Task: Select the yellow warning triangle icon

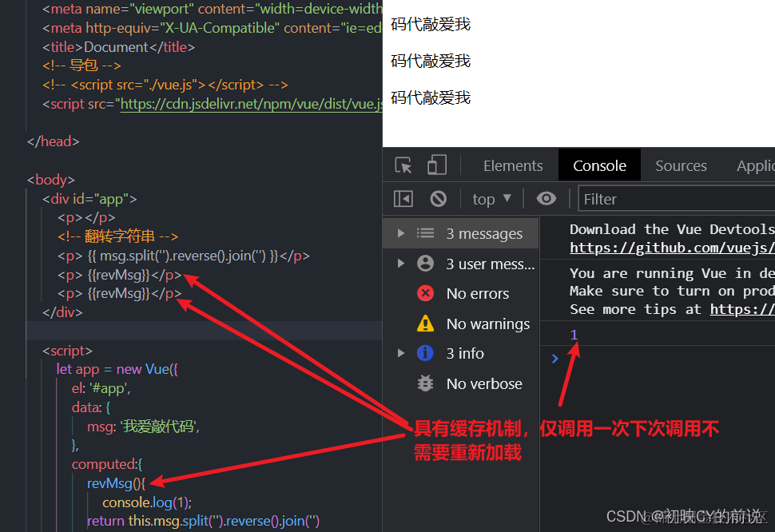Action: [425, 324]
